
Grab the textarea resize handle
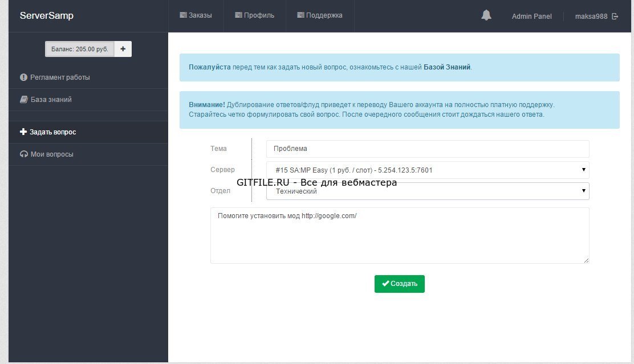[586, 260]
